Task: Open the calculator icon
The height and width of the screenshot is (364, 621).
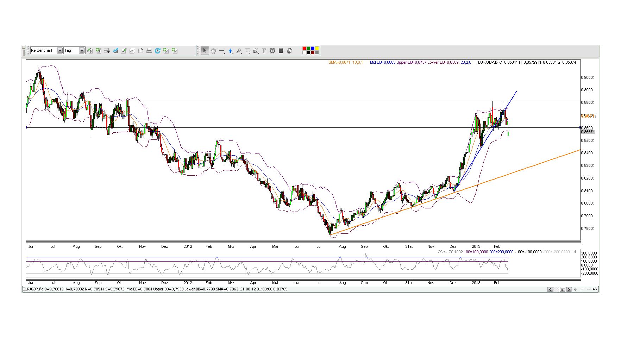Action: (281, 51)
